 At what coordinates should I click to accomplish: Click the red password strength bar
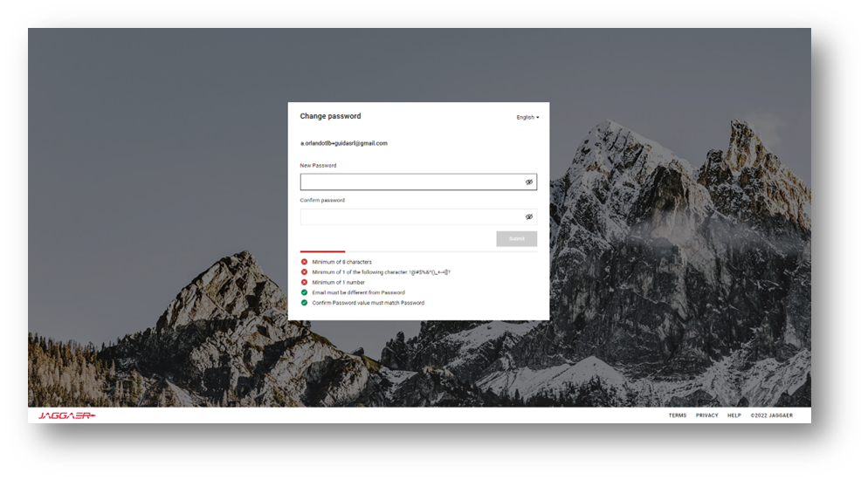tap(322, 251)
